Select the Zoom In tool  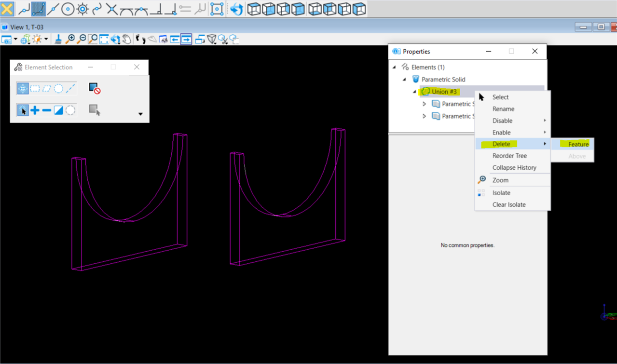coord(70,39)
